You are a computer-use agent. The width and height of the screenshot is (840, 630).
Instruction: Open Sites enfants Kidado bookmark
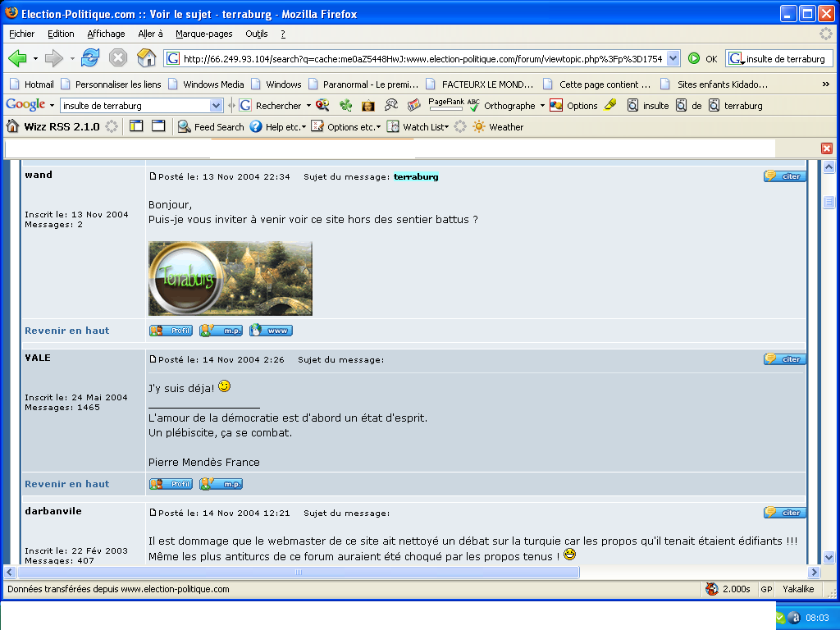[x=714, y=84]
